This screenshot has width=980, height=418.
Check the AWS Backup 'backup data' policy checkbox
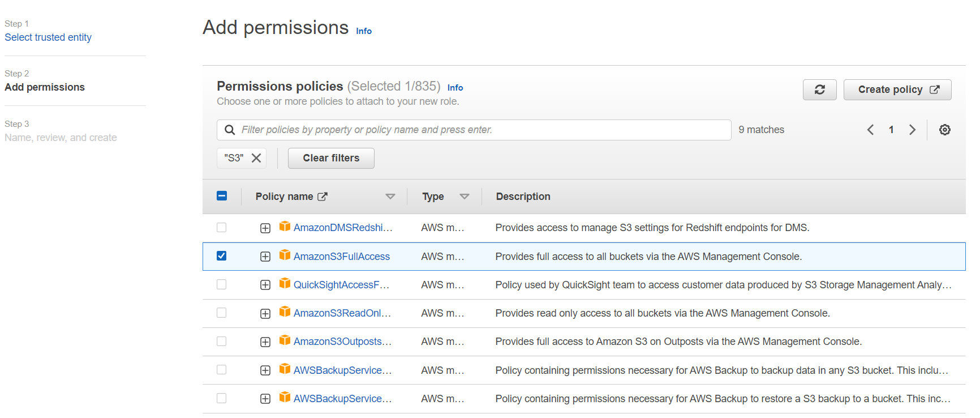click(x=222, y=369)
